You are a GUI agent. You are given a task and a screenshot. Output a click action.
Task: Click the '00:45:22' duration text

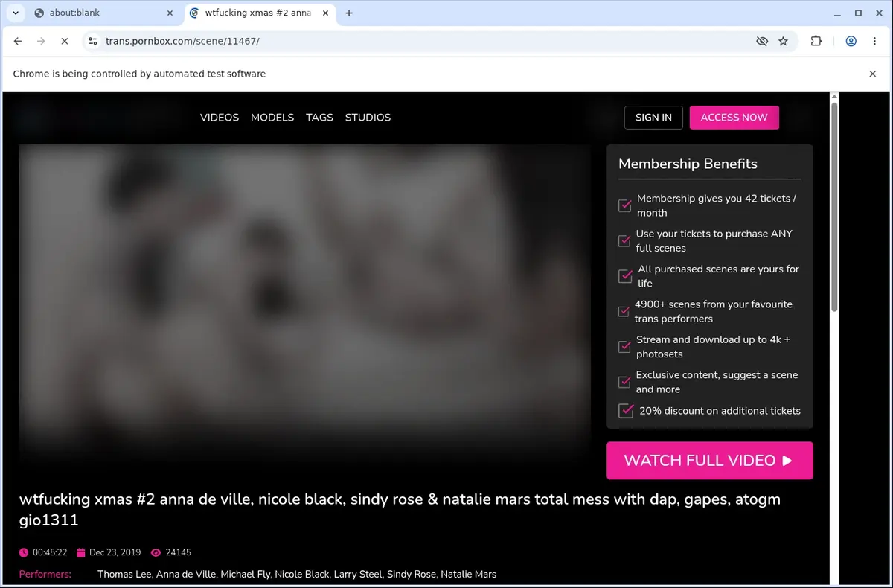(x=50, y=552)
